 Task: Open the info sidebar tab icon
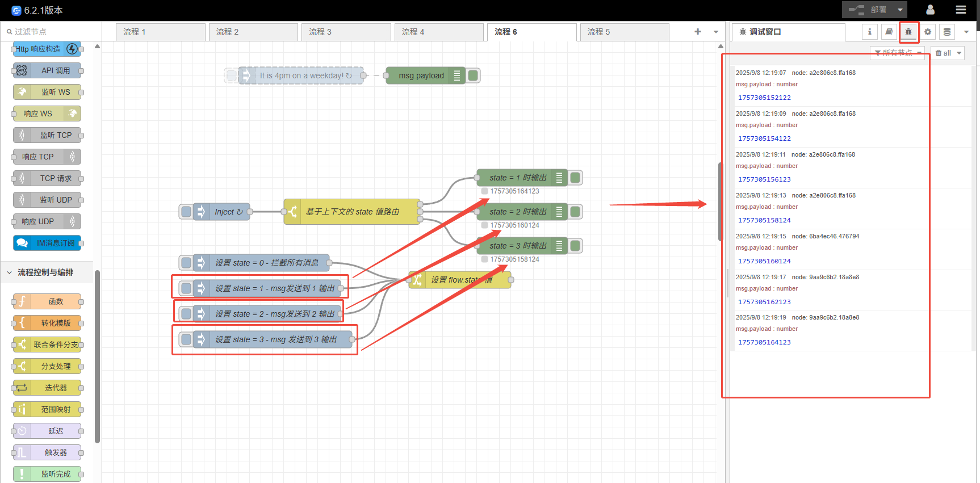(869, 32)
